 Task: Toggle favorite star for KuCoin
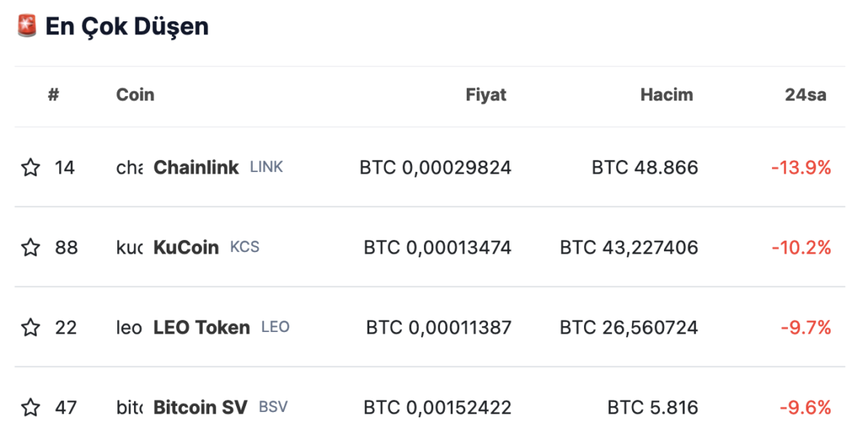coord(30,247)
